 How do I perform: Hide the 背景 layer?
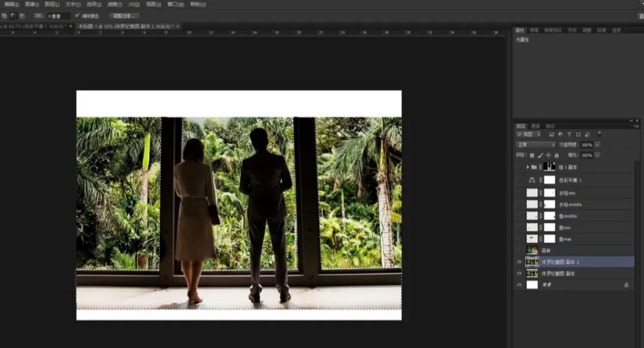(x=519, y=285)
